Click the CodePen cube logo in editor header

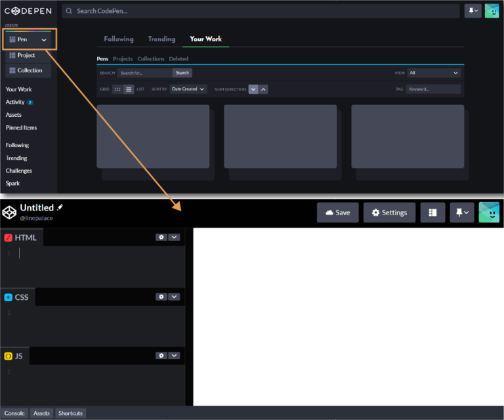(9, 213)
